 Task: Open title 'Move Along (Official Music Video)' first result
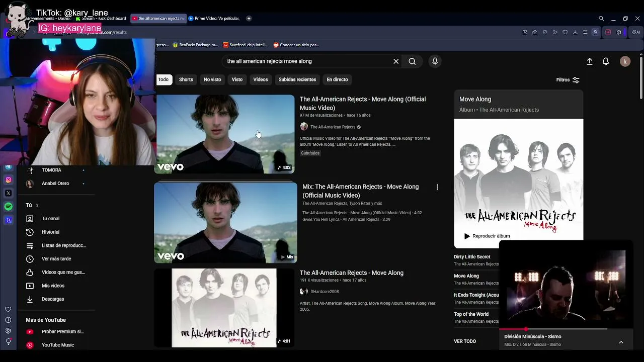[363, 104]
